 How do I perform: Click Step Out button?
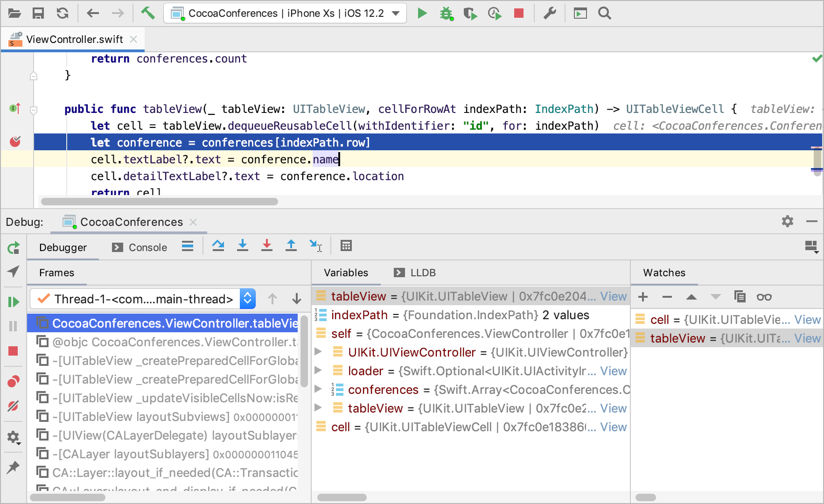click(x=291, y=245)
